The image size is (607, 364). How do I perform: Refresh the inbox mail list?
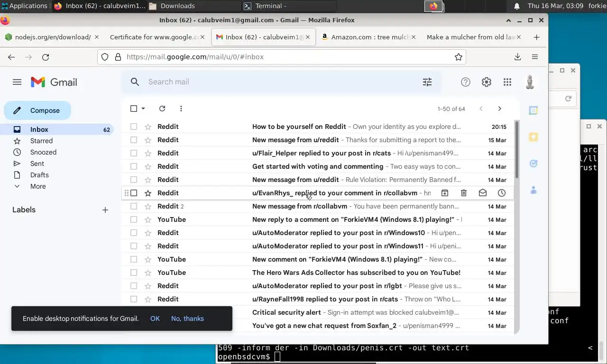click(162, 109)
